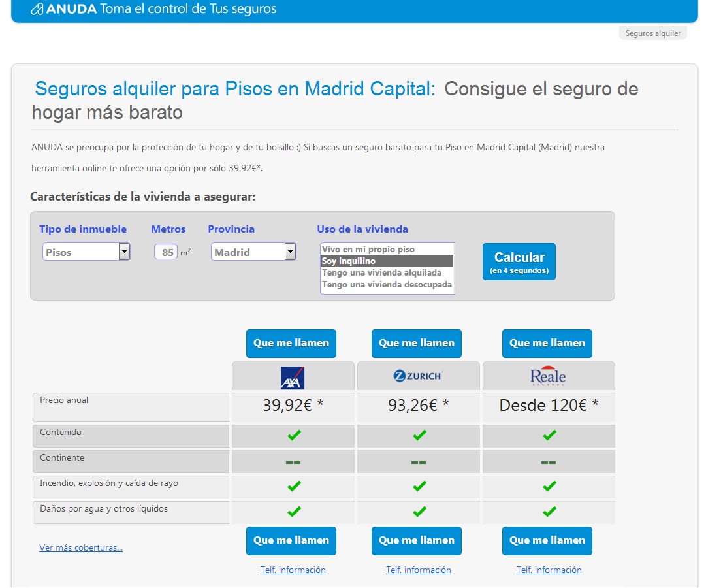This screenshot has height=588, width=721.
Task: Click Zurich Incendio row green checkmark
Action: [x=419, y=486]
